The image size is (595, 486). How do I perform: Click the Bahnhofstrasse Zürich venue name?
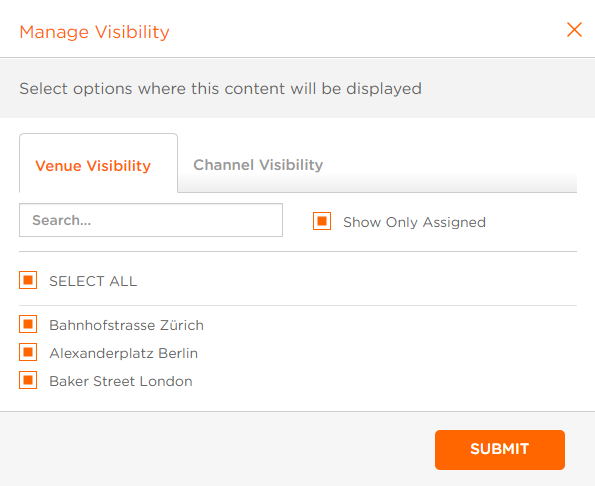[x=126, y=325]
